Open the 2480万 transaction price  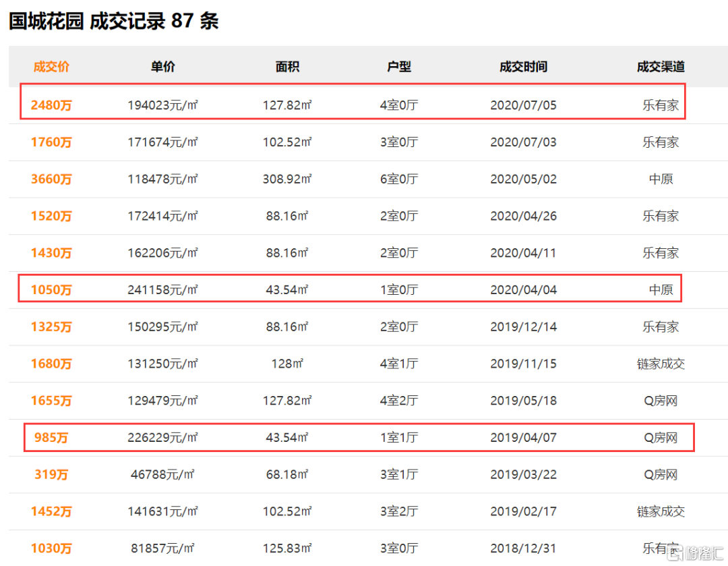pyautogui.click(x=51, y=105)
